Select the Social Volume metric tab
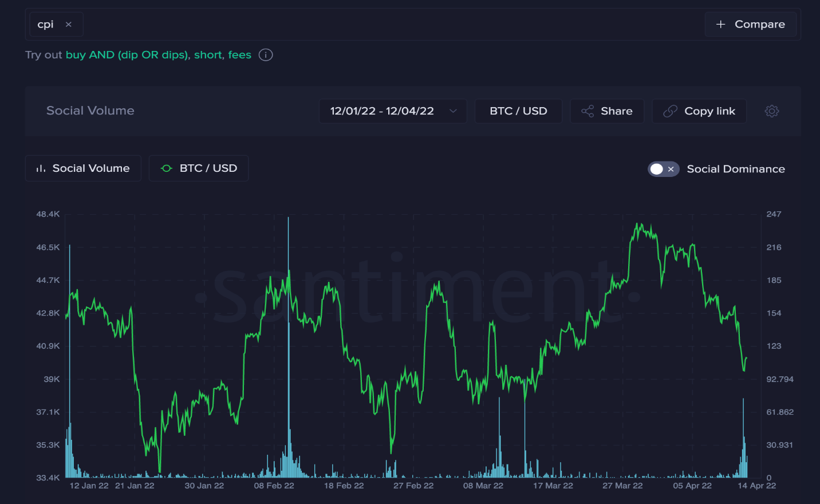The width and height of the screenshot is (820, 504). click(x=90, y=168)
